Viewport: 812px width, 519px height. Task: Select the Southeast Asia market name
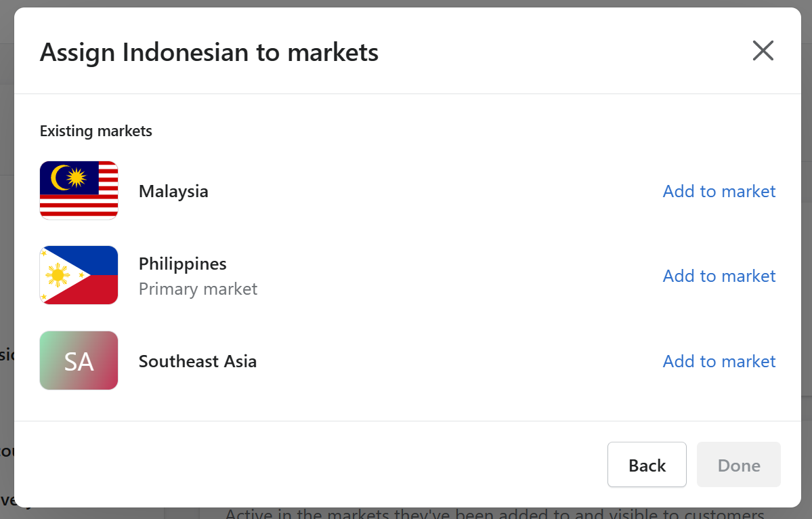197,361
